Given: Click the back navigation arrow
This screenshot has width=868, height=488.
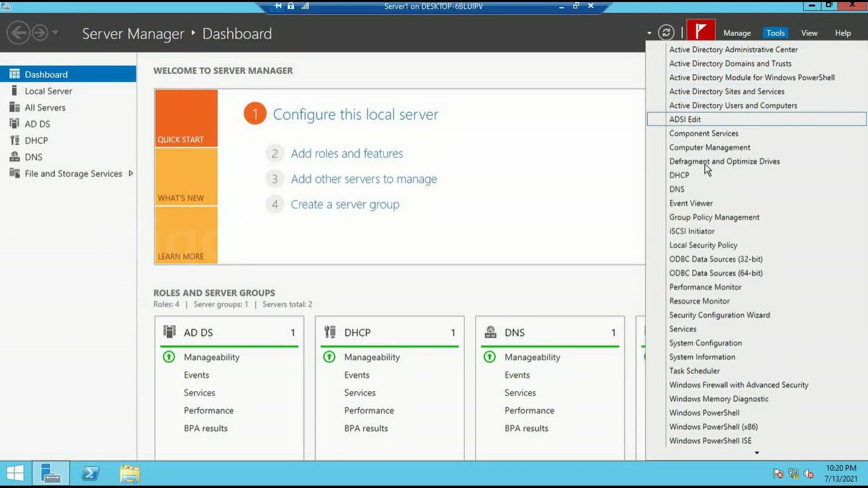Looking at the screenshot, I should click(19, 33).
